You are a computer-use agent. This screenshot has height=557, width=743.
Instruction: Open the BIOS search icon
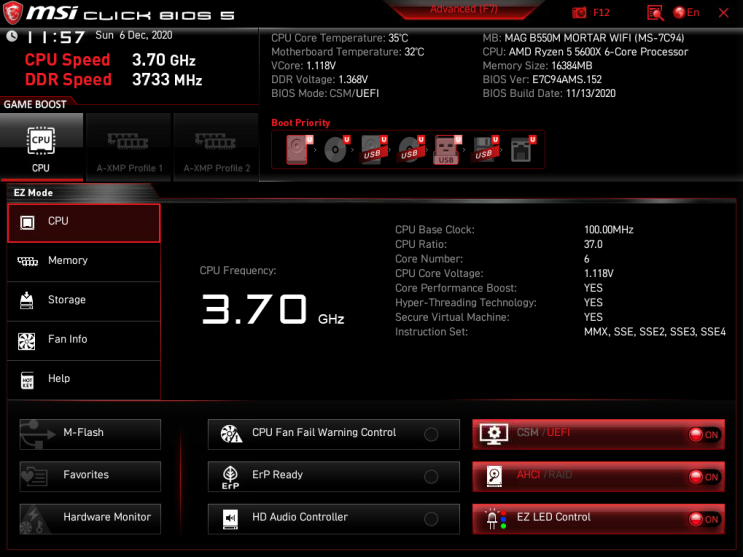click(x=655, y=13)
